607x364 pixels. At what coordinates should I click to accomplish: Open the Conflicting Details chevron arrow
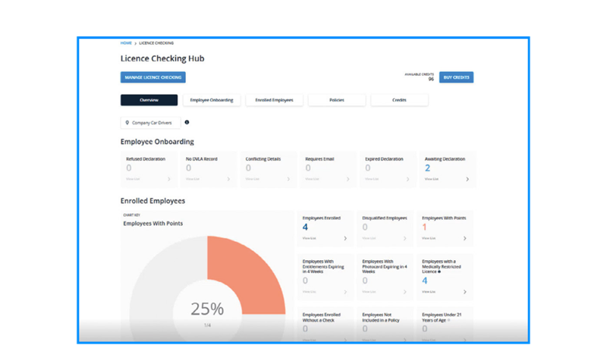tap(288, 179)
